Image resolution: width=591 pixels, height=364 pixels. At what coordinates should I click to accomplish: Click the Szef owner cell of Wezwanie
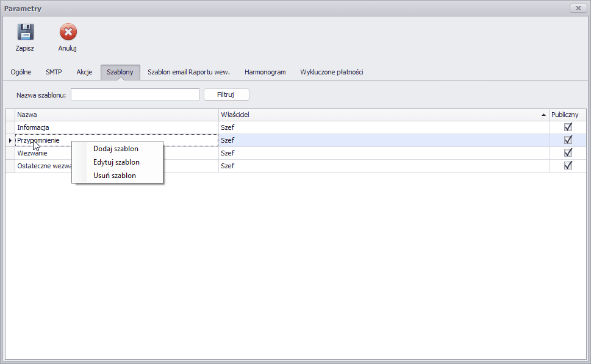384,153
